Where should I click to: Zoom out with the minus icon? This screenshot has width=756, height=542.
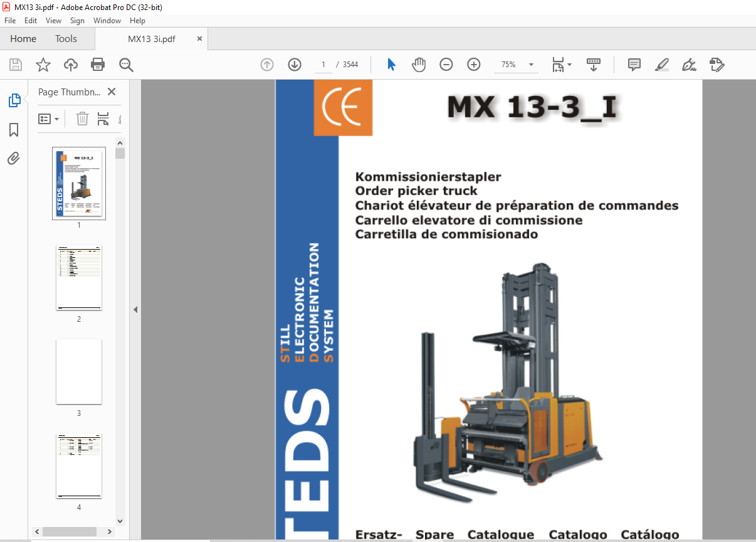coord(446,65)
